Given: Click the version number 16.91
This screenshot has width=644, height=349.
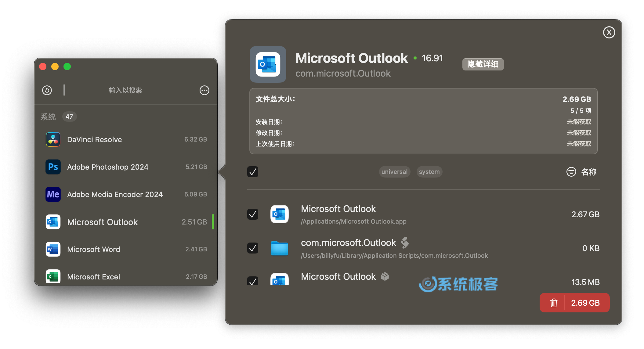Looking at the screenshot, I should 432,58.
